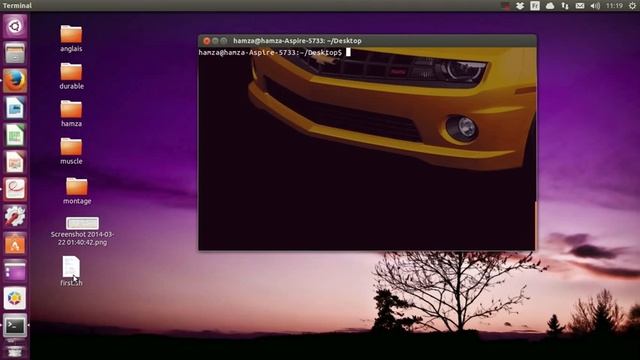640x360 pixels.
Task: Open the network connections indicator
Action: click(x=565, y=6)
